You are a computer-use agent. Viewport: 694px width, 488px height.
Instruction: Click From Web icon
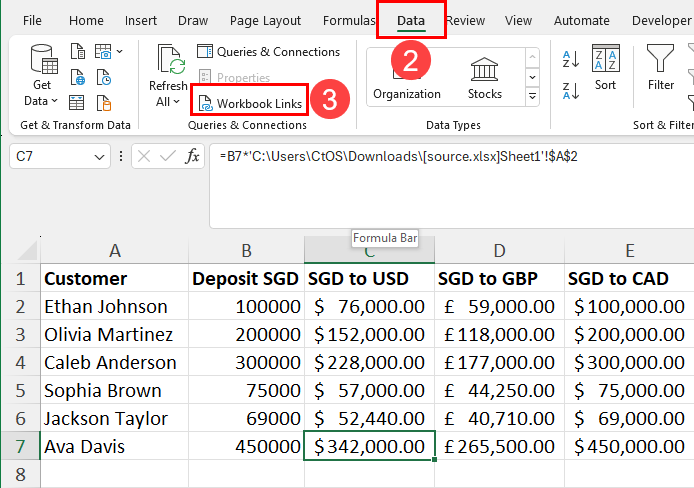click(77, 77)
